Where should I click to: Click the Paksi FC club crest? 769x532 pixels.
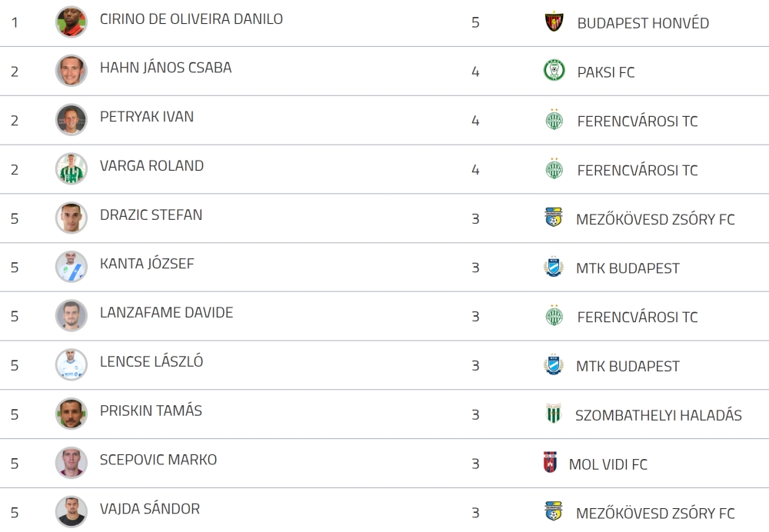(554, 71)
